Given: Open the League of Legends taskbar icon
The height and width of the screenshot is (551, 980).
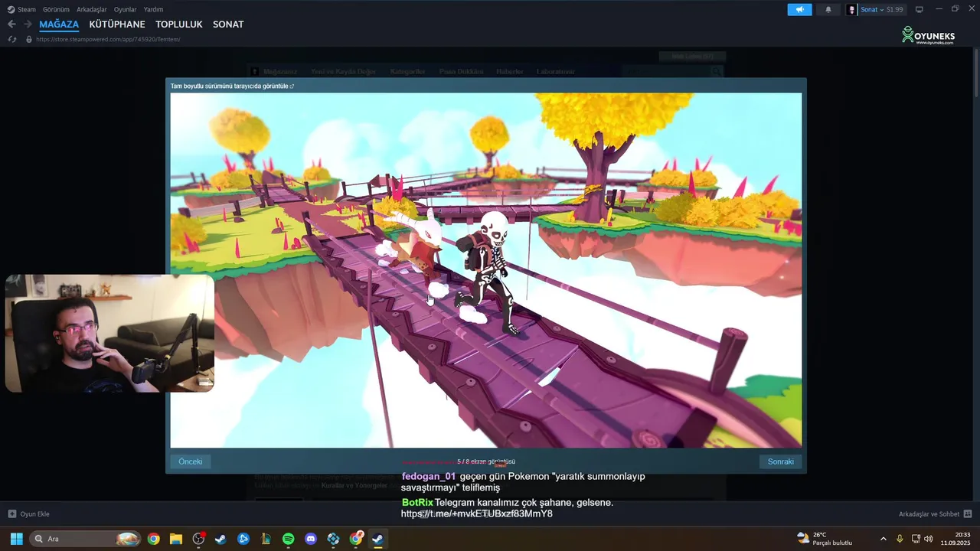Looking at the screenshot, I should [266, 539].
